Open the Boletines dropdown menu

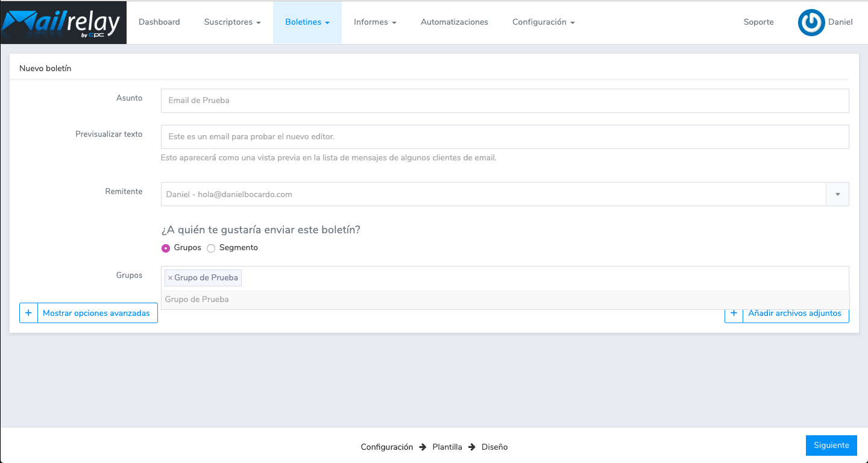point(307,22)
